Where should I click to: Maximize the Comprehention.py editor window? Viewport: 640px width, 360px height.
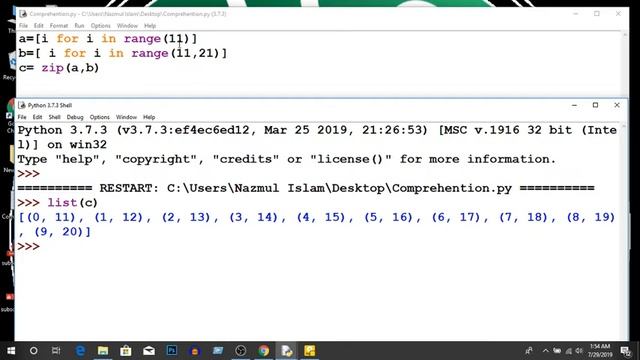tap(597, 14)
